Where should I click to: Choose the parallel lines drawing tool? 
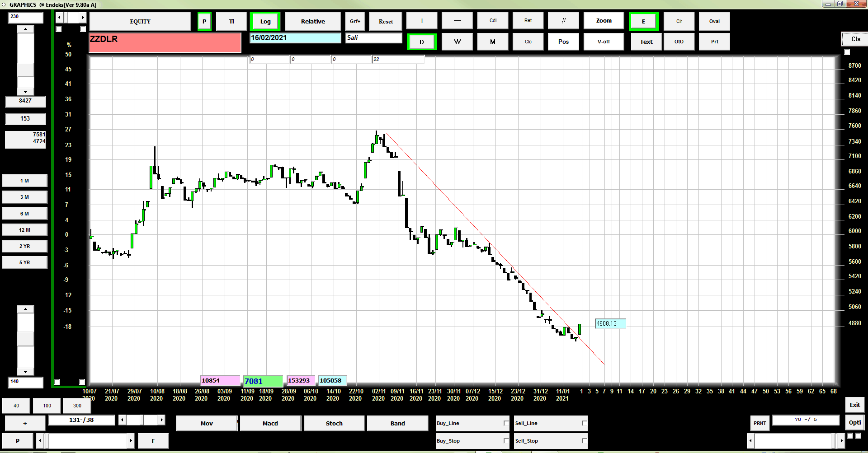(x=563, y=21)
